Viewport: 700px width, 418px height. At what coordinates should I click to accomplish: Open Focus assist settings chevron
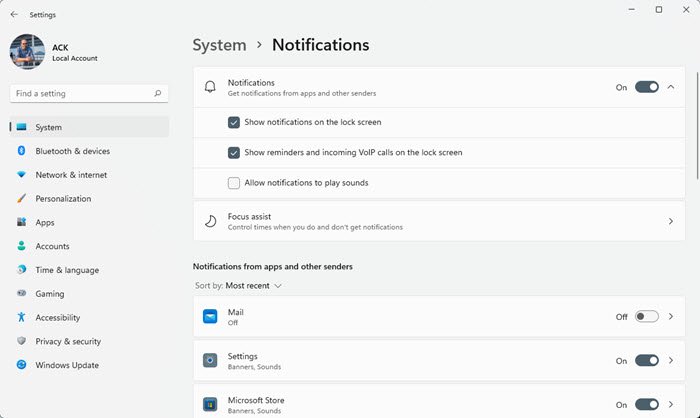click(x=671, y=221)
